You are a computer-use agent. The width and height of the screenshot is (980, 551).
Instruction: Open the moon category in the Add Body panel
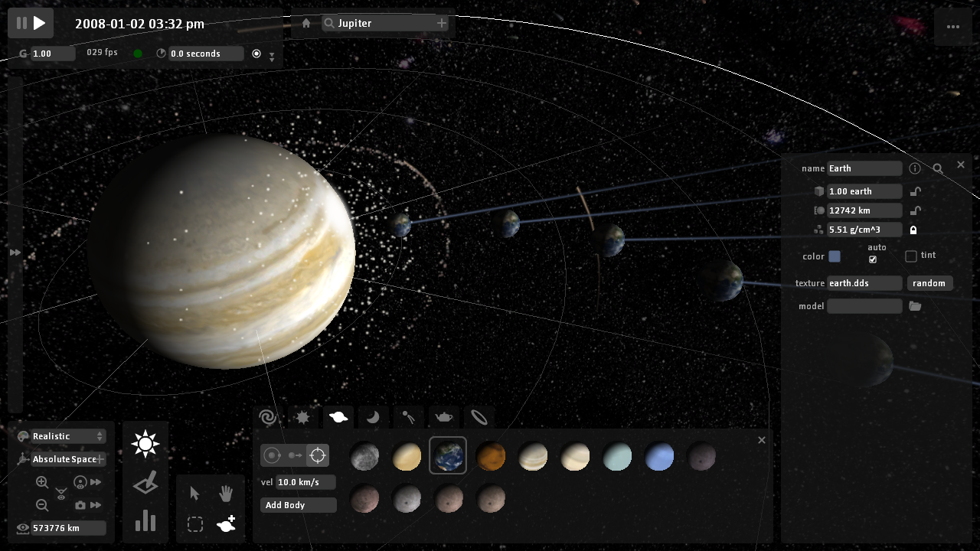[x=373, y=417]
